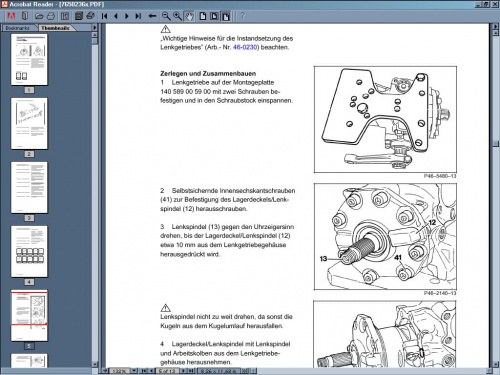
Task: Click the Adobe logo toolbar icon
Action: coord(11,16)
